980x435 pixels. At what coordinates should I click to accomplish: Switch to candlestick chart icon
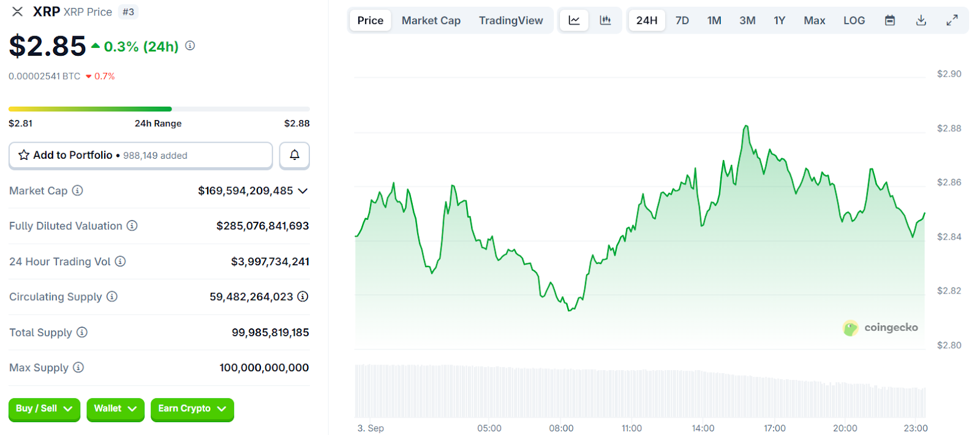[x=605, y=20]
